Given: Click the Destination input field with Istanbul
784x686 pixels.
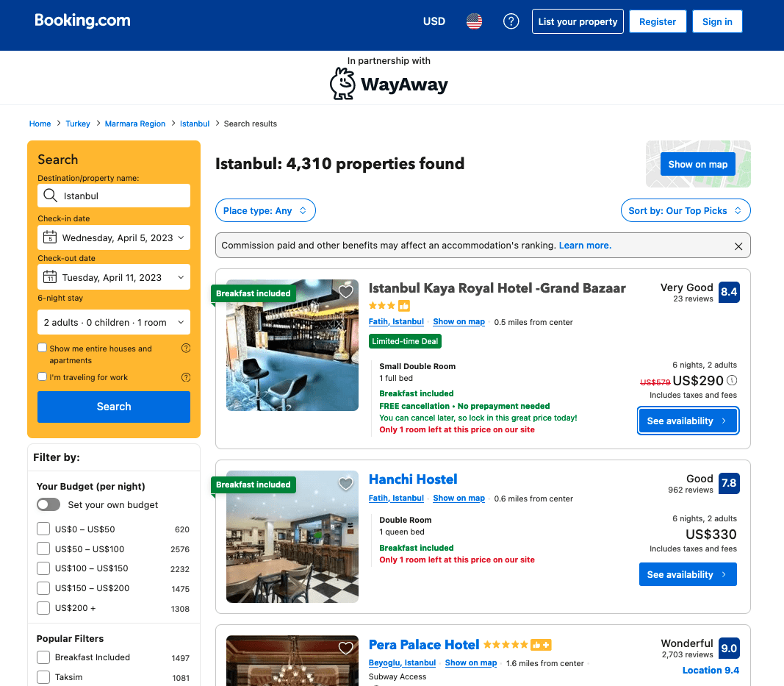Looking at the screenshot, I should (x=114, y=196).
